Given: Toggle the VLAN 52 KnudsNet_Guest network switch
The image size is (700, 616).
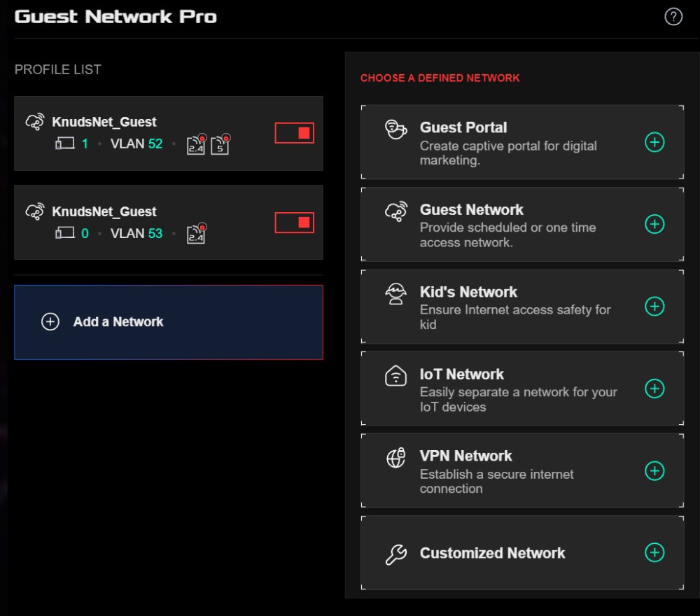Looking at the screenshot, I should [294, 133].
